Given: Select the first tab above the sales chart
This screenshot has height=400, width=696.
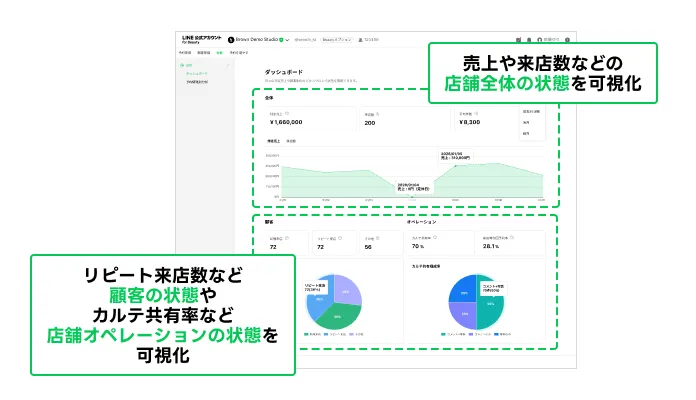Looking at the screenshot, I should (x=273, y=141).
